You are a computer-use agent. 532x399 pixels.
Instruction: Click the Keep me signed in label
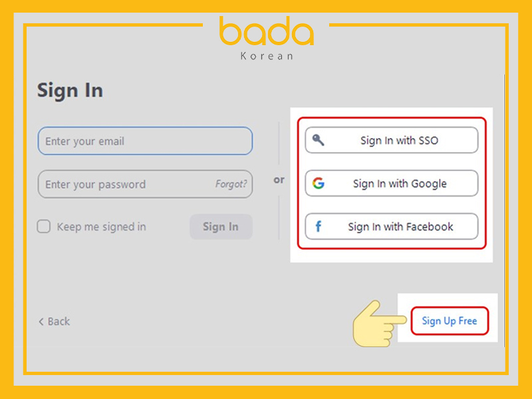click(x=101, y=227)
